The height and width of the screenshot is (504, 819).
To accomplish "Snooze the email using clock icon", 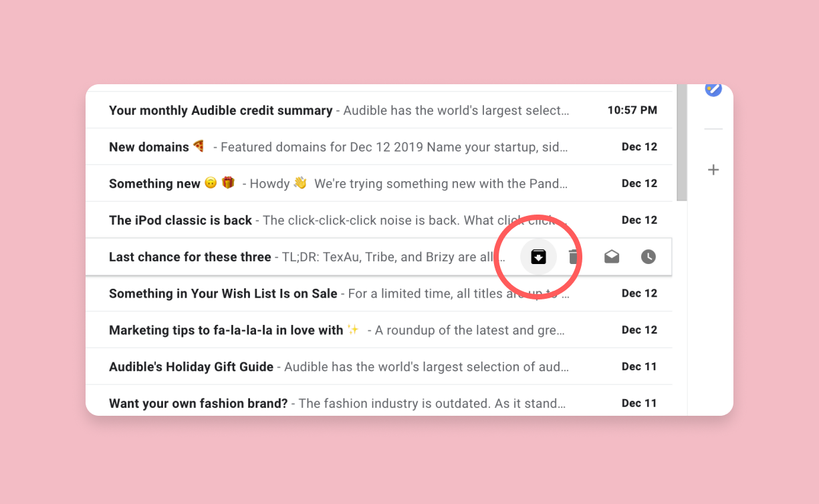I will (x=649, y=257).
